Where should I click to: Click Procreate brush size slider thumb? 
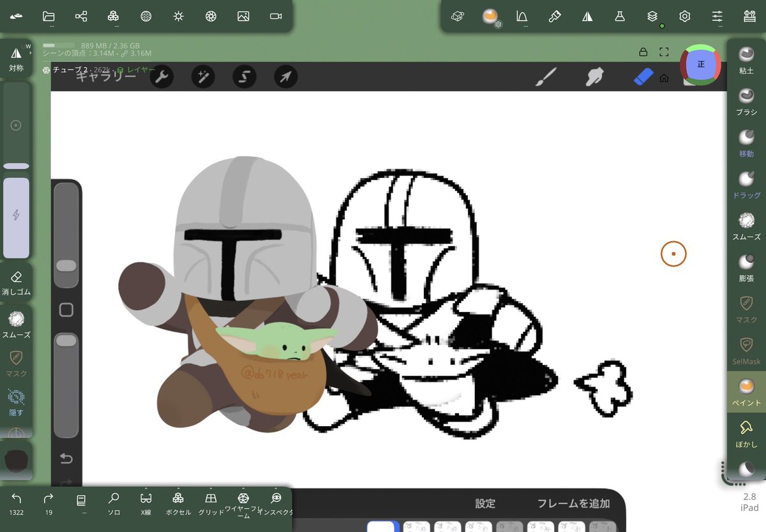coord(66,265)
